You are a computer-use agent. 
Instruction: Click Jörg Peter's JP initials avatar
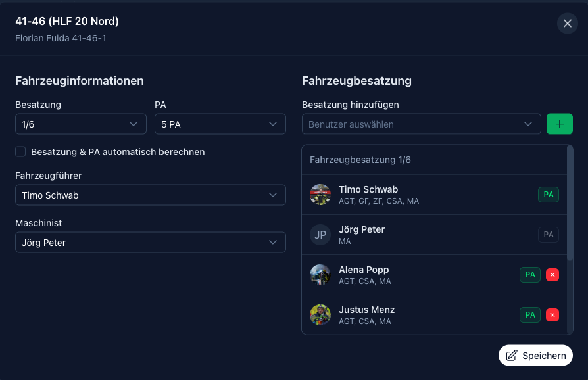[320, 235]
